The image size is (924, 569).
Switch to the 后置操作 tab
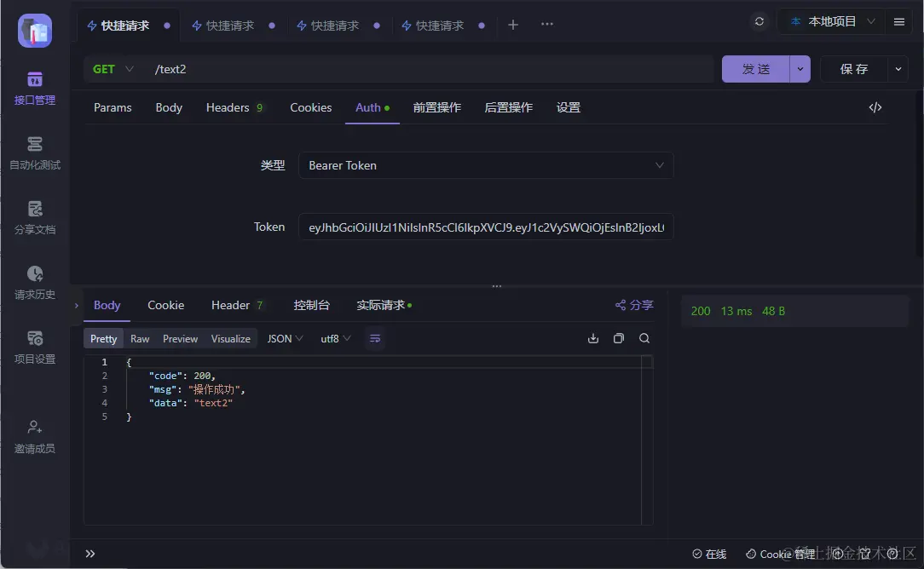[508, 107]
